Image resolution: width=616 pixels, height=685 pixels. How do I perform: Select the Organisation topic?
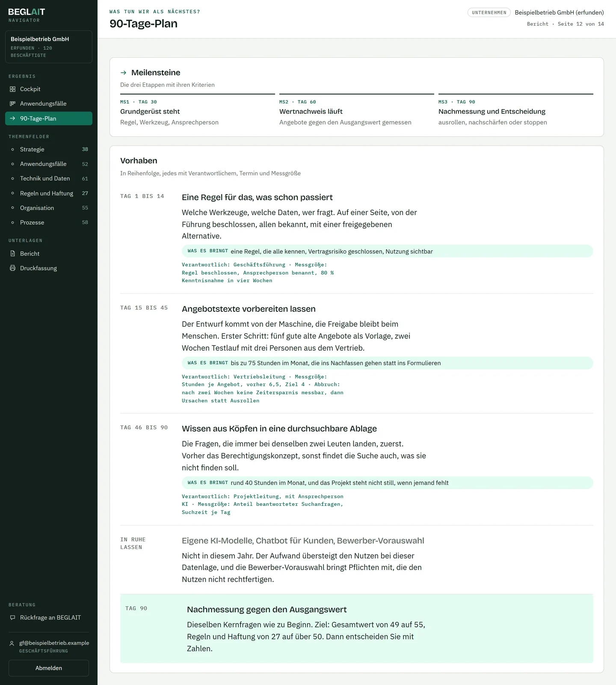[x=49, y=208]
